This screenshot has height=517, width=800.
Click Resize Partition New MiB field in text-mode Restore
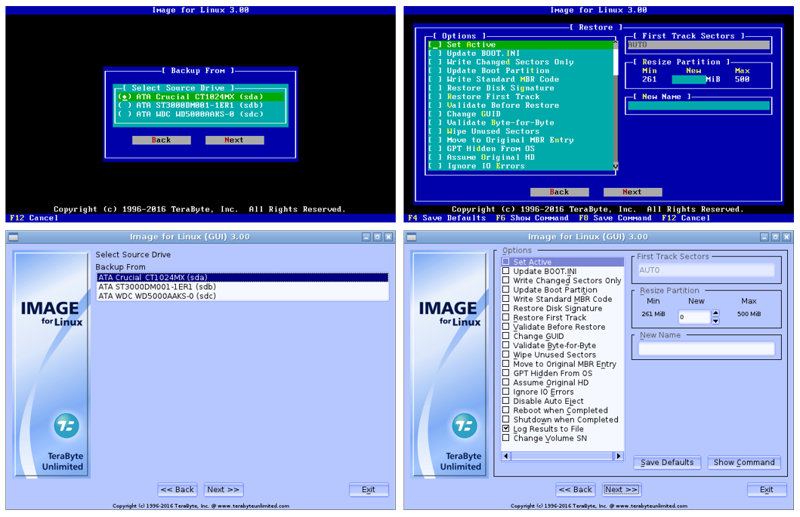(x=689, y=79)
